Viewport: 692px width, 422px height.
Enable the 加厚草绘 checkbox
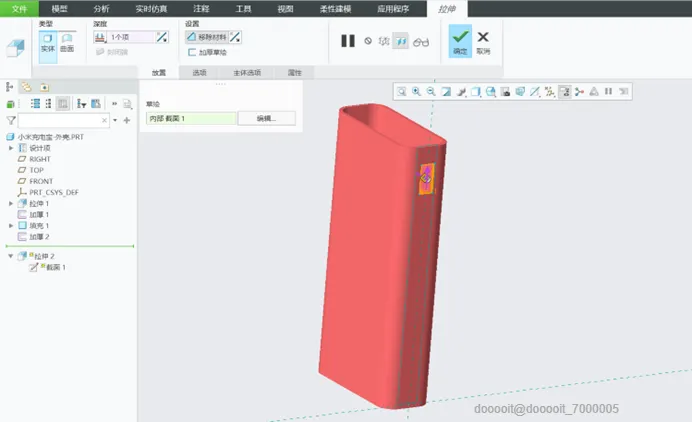click(x=192, y=52)
